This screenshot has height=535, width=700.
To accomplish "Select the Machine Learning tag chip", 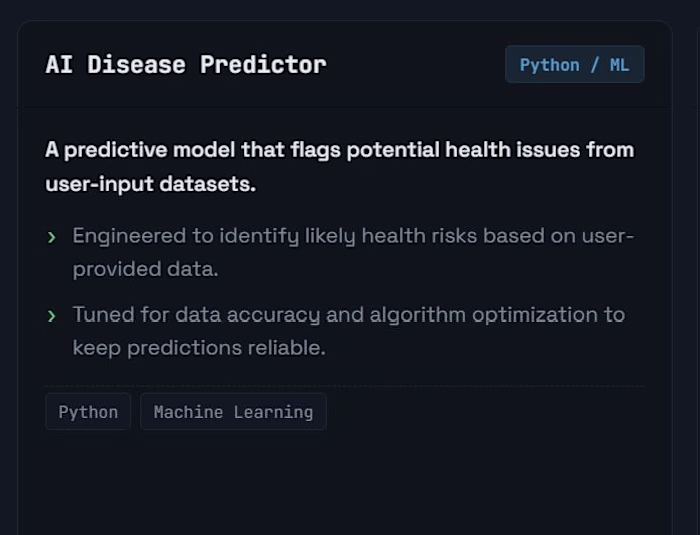I will click(233, 412).
